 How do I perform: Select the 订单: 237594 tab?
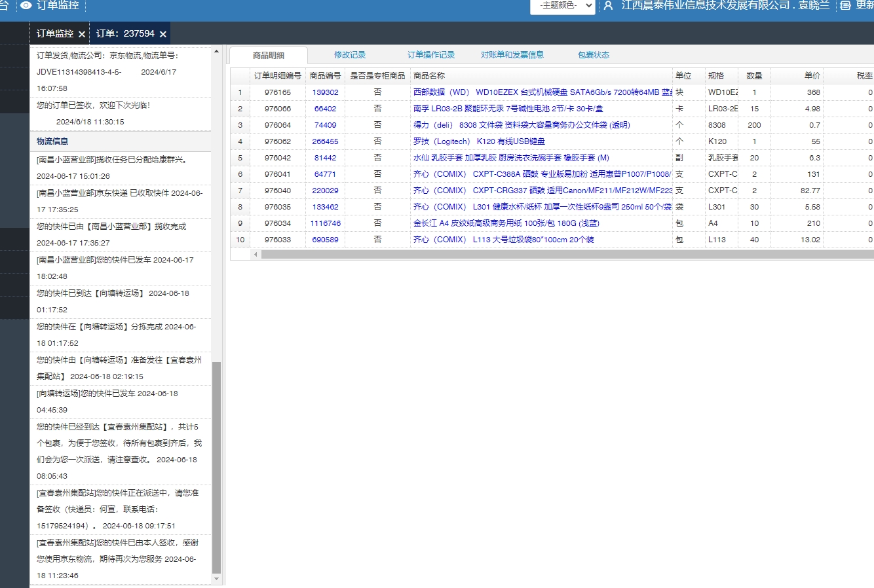[x=125, y=33]
